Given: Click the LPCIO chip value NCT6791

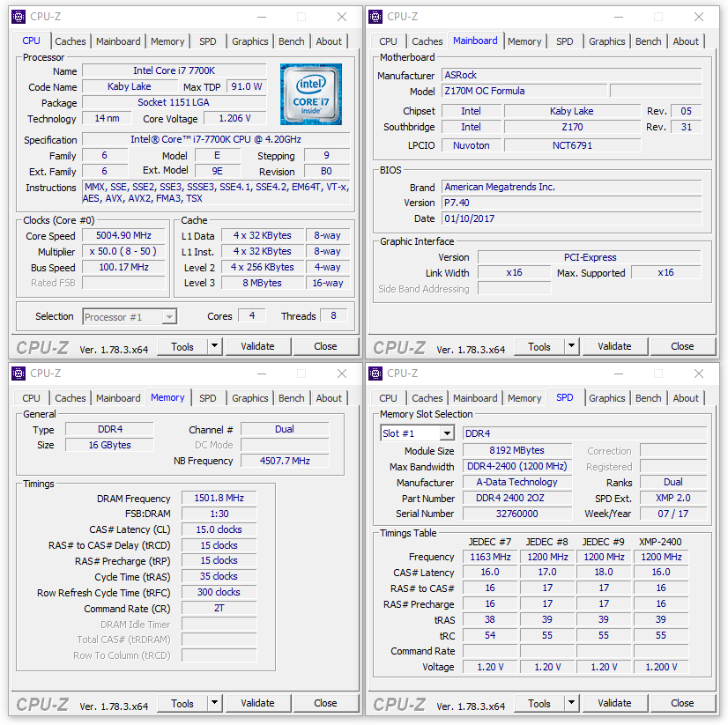Looking at the screenshot, I should [x=573, y=145].
